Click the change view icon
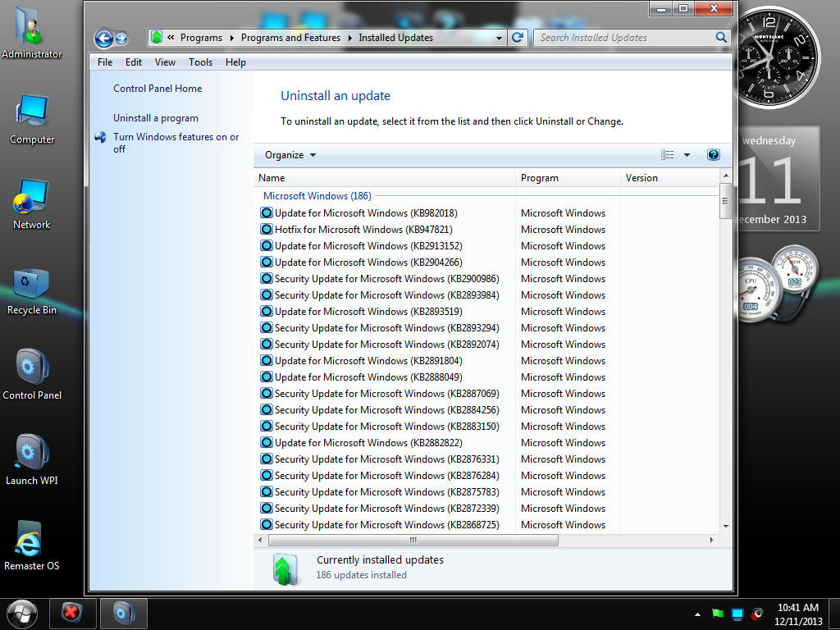840x630 pixels. [668, 155]
